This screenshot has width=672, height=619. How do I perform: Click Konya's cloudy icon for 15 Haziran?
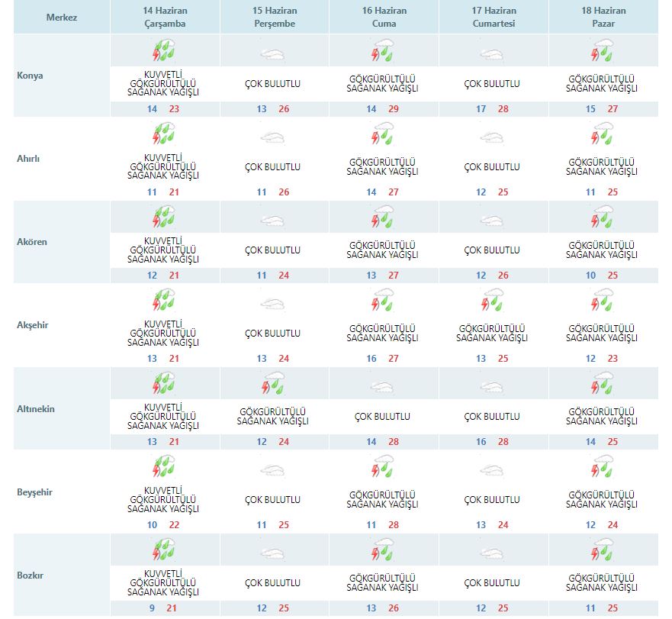[x=272, y=54]
